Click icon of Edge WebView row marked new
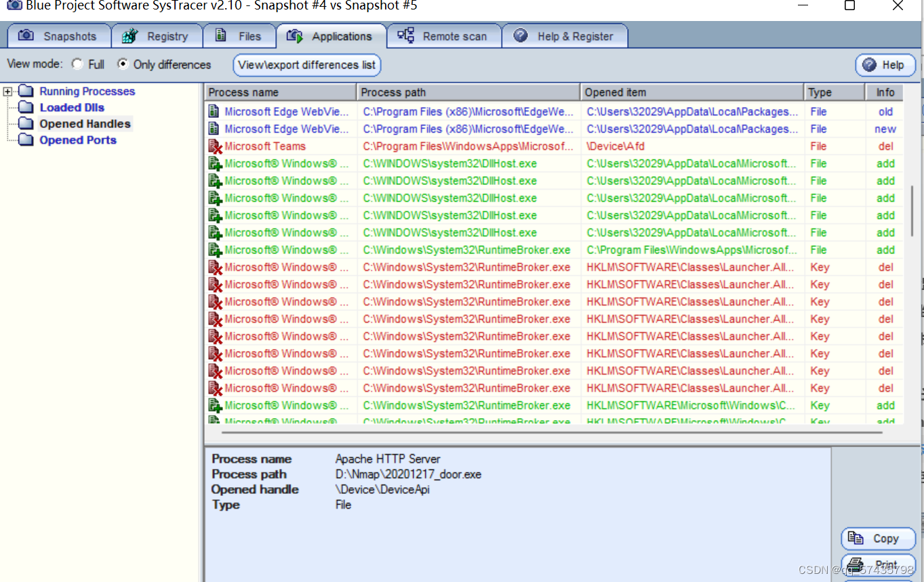This screenshot has height=582, width=924. tap(214, 129)
